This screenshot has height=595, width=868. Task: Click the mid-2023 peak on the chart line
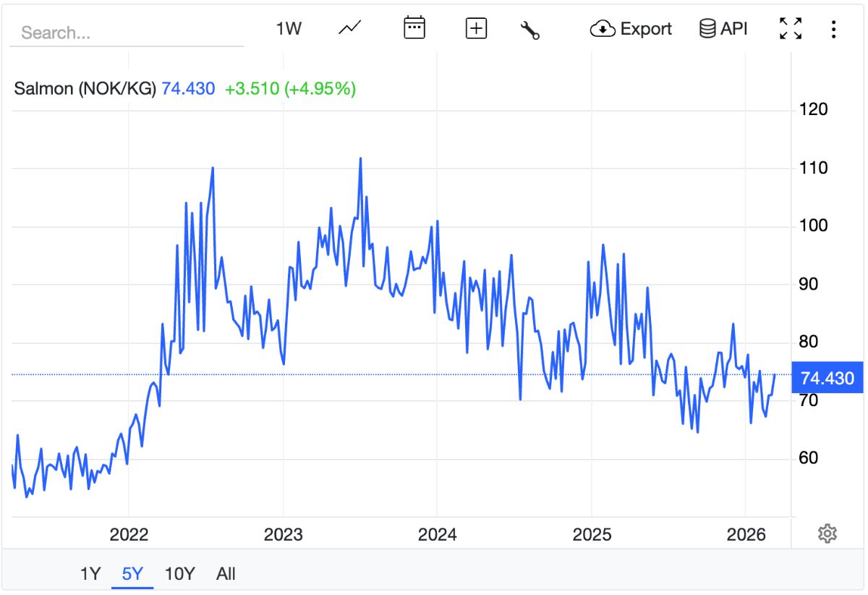(x=360, y=159)
